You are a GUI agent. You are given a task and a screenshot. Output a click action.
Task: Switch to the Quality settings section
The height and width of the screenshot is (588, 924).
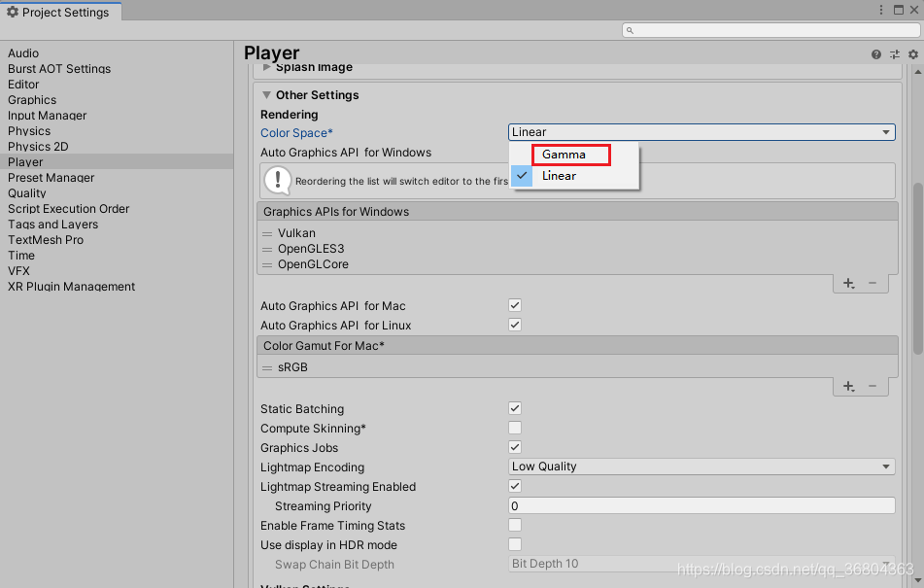[x=26, y=192]
